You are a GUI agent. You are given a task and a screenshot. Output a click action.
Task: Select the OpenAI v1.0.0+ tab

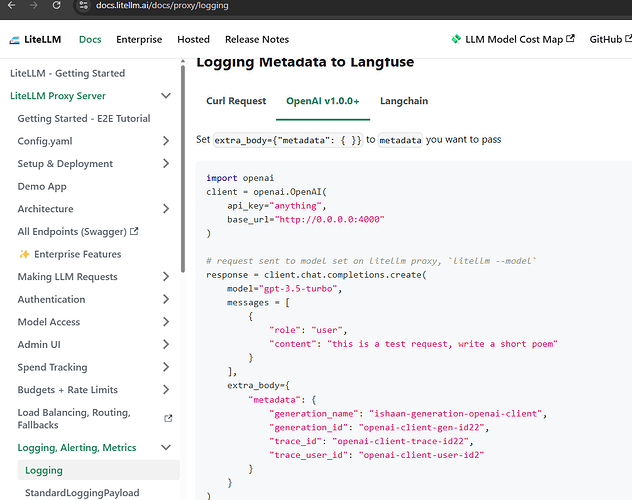point(322,101)
